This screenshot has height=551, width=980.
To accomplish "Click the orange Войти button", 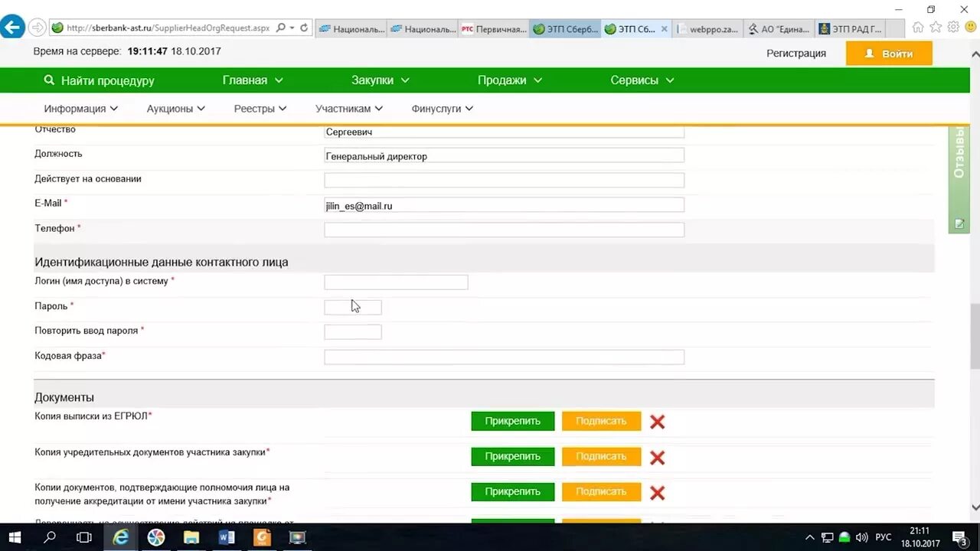I will [889, 54].
